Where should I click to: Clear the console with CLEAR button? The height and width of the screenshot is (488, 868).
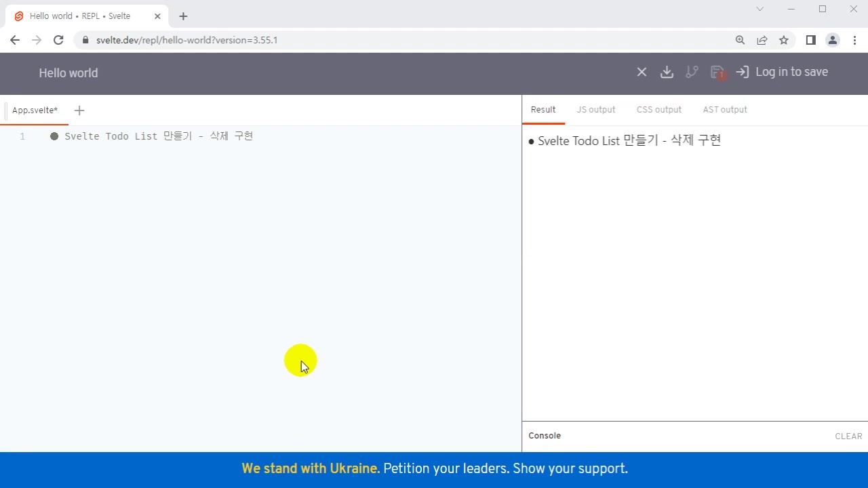[848, 436]
